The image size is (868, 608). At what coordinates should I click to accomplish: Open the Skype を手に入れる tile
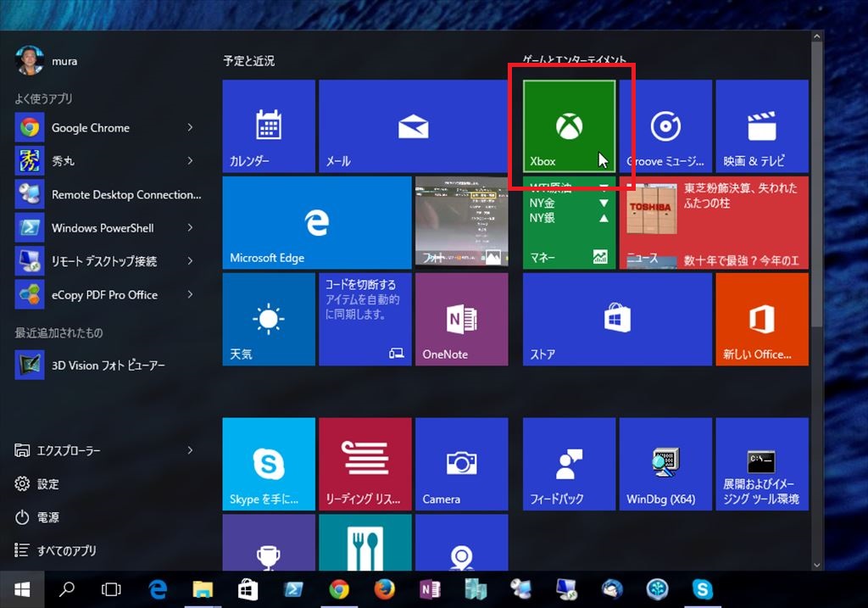tap(269, 464)
